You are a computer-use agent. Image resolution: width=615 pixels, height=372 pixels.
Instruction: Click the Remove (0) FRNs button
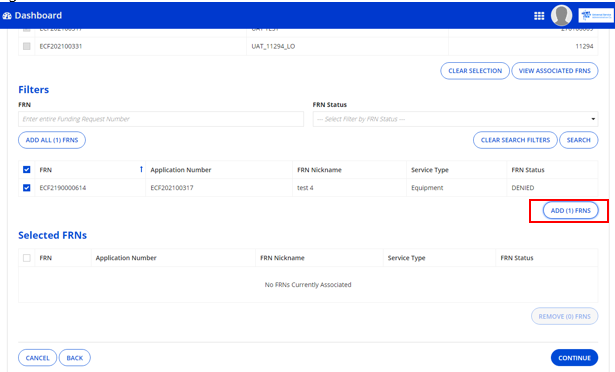point(564,316)
